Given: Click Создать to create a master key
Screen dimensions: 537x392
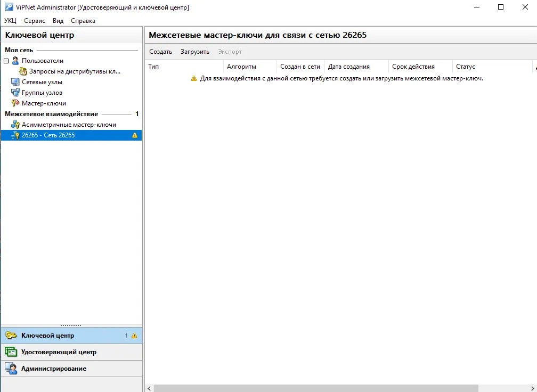Looking at the screenshot, I should 161,52.
